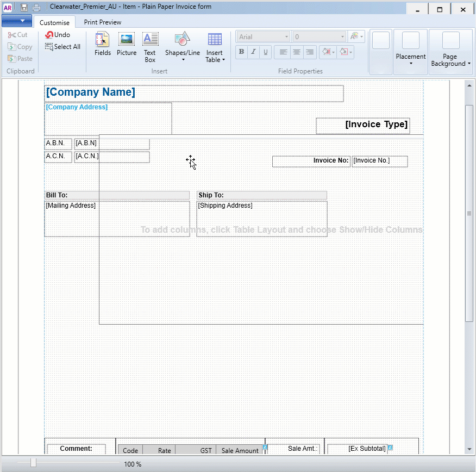
Task: Insert a Text Box
Action: [150, 47]
